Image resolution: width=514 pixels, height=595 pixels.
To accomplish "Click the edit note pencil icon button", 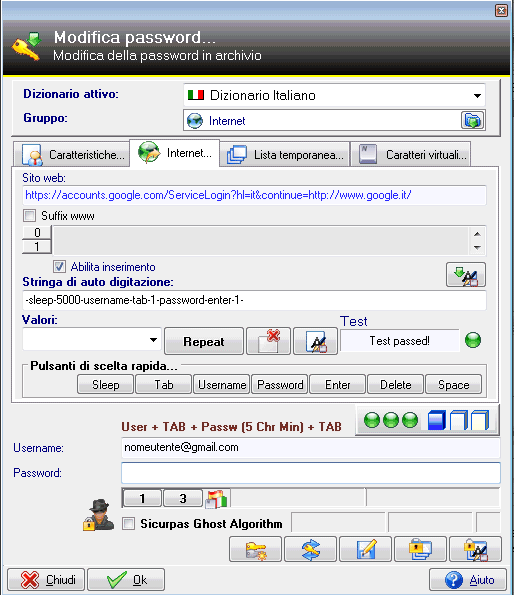I will 365,549.
